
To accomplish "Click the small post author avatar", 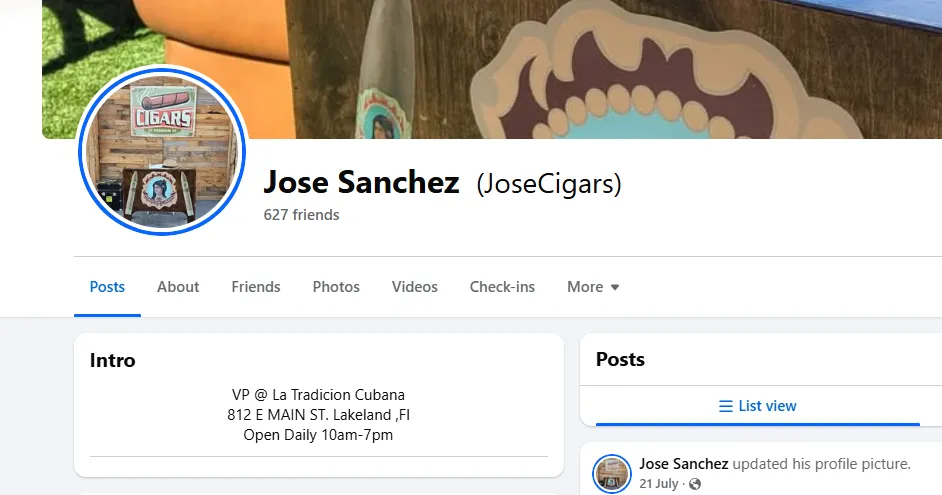I will pyautogui.click(x=612, y=473).
